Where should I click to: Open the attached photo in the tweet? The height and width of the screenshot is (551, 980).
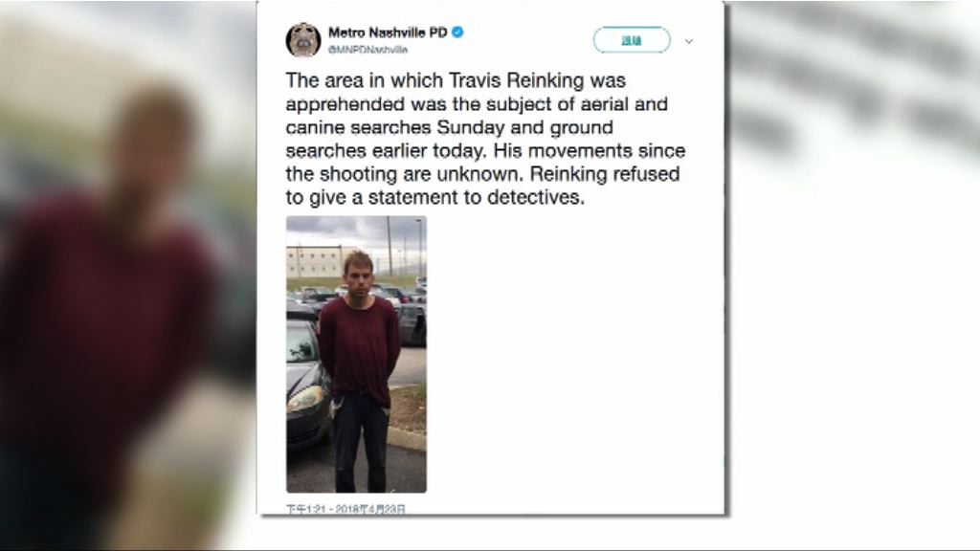(356, 354)
